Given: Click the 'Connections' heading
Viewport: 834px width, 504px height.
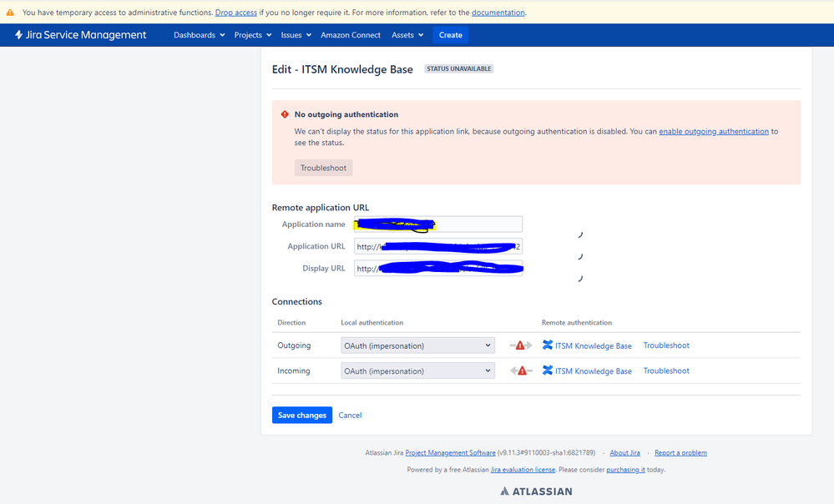Looking at the screenshot, I should click(297, 302).
